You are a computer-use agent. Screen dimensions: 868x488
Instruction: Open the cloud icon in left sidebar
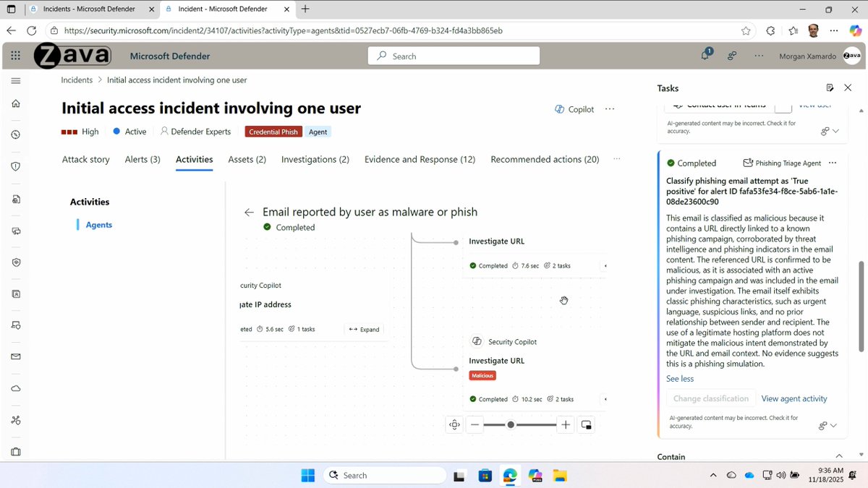(16, 388)
